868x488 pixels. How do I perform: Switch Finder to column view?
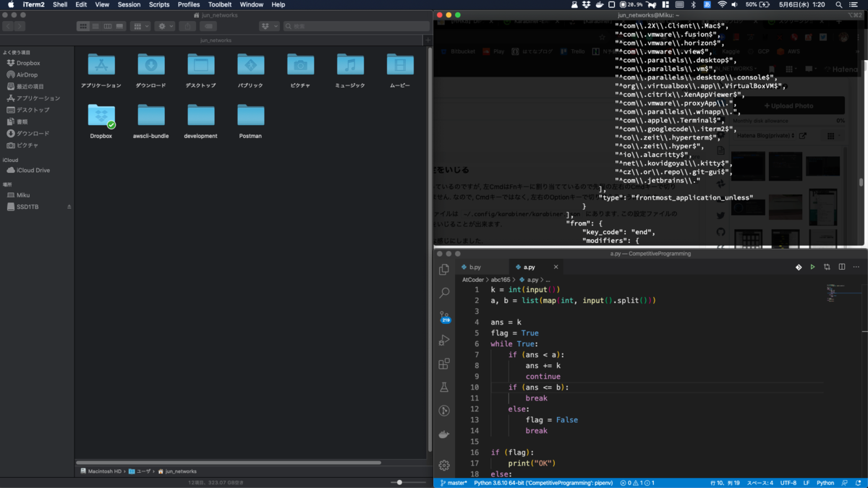(108, 26)
